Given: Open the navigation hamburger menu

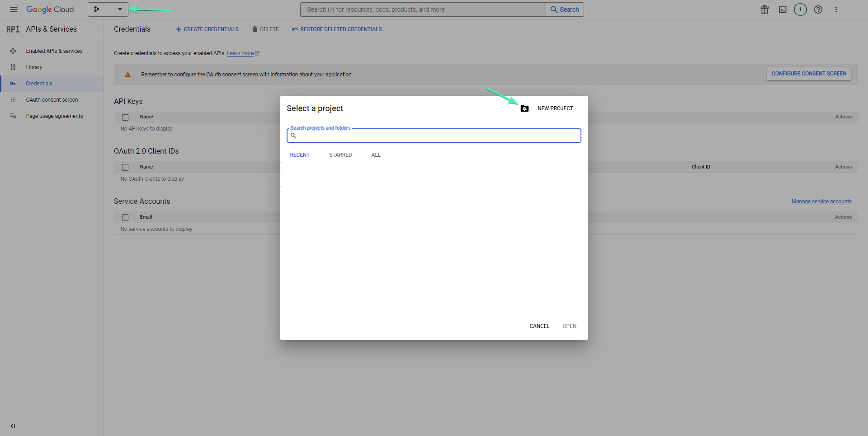Looking at the screenshot, I should [x=14, y=9].
